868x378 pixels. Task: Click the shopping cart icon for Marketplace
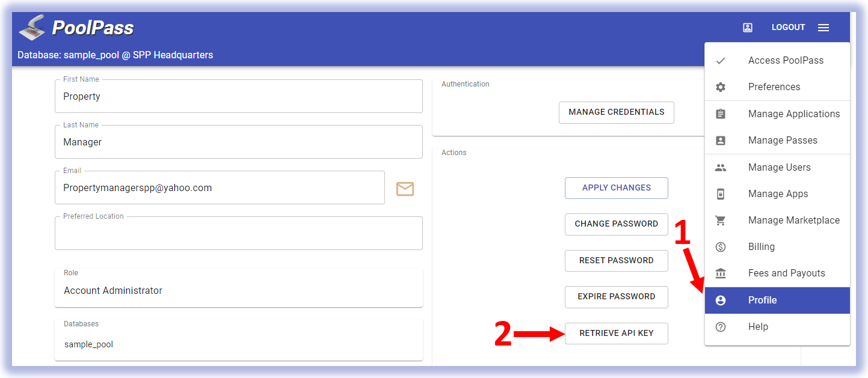tap(721, 221)
